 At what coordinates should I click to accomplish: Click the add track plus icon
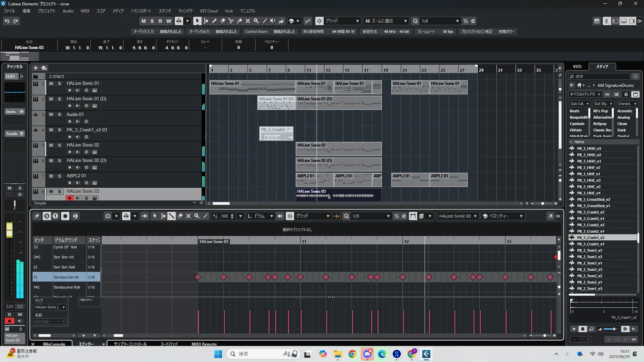[x=36, y=68]
